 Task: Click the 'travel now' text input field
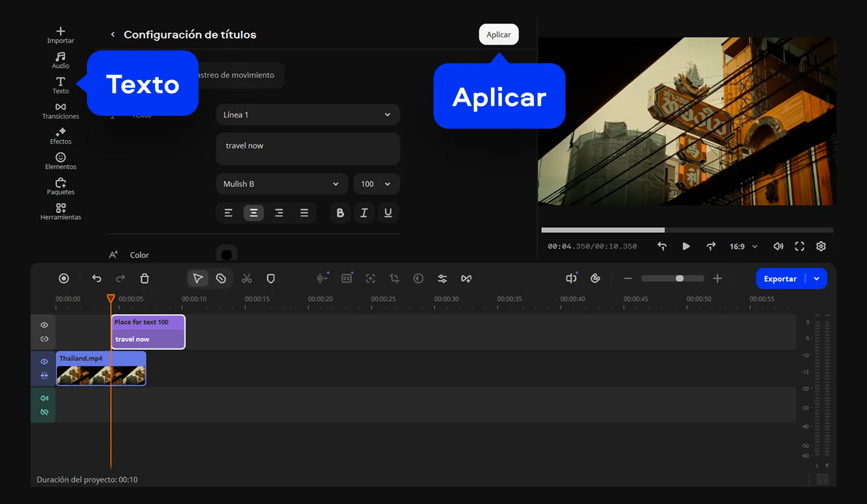[307, 149]
